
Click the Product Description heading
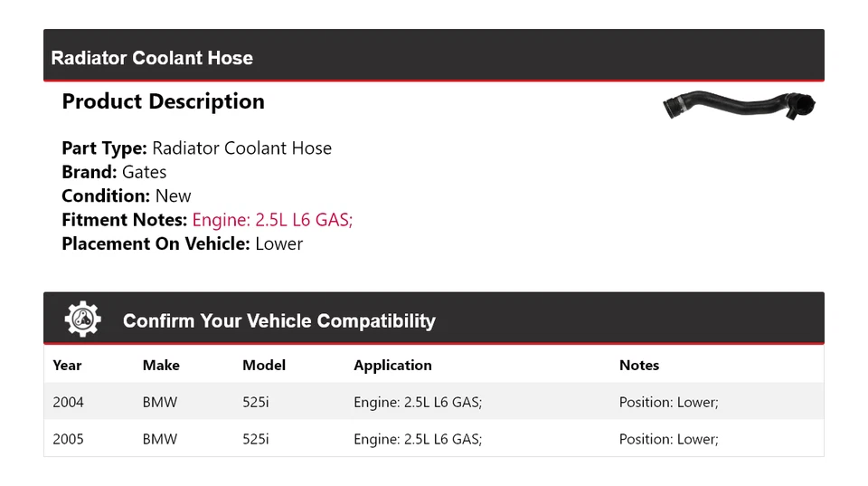coord(163,101)
